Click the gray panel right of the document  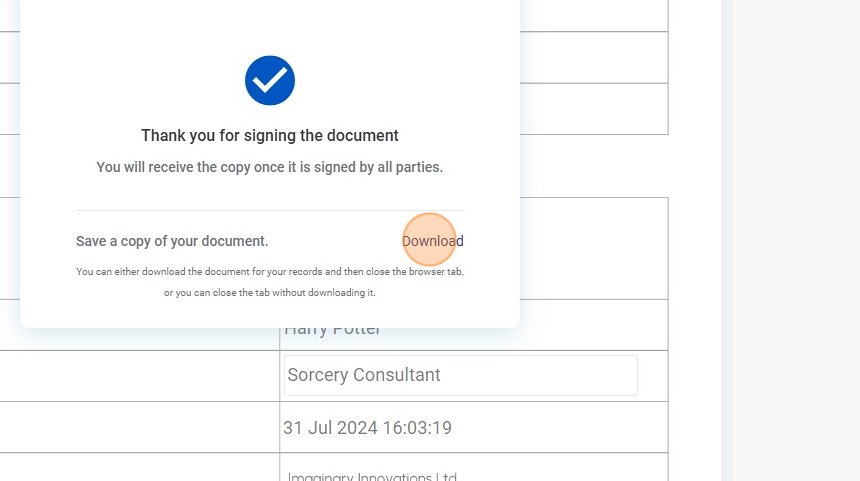pyautogui.click(x=796, y=240)
